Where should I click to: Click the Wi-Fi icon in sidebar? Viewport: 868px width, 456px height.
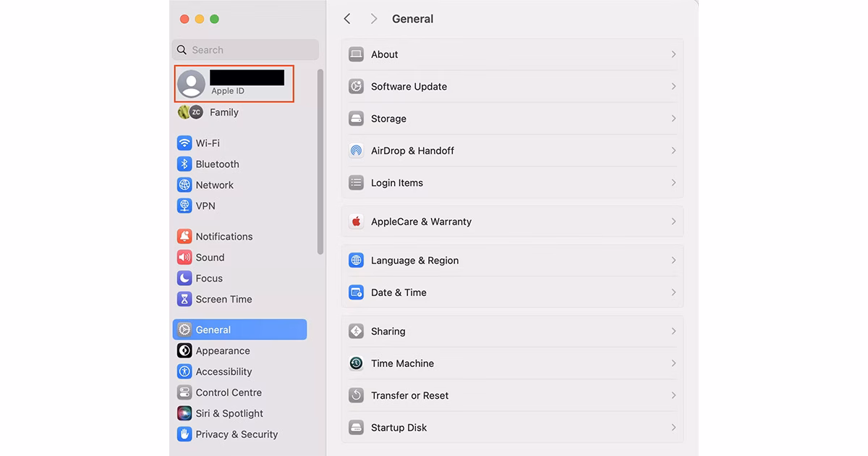tap(184, 143)
